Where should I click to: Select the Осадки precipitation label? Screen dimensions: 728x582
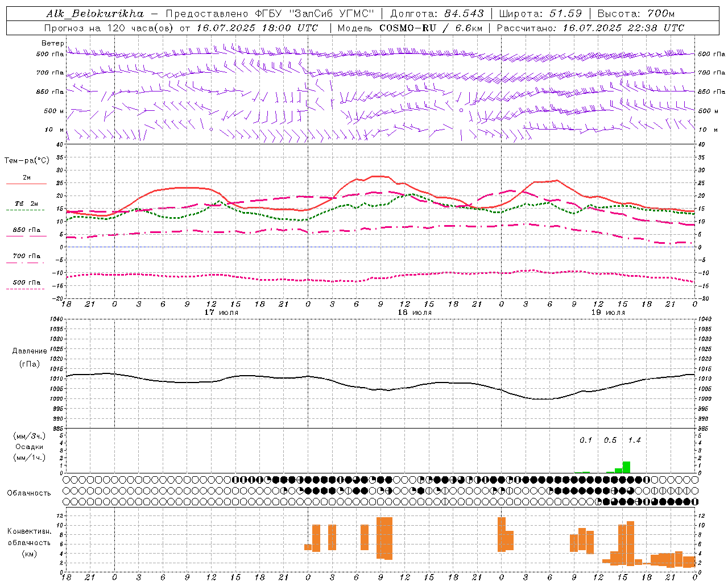click(x=30, y=447)
